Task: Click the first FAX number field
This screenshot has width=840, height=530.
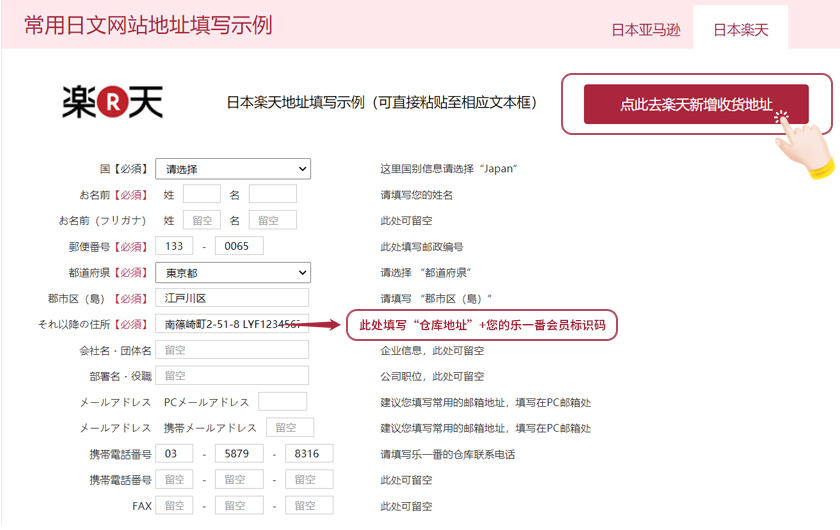Action: pyautogui.click(x=174, y=506)
